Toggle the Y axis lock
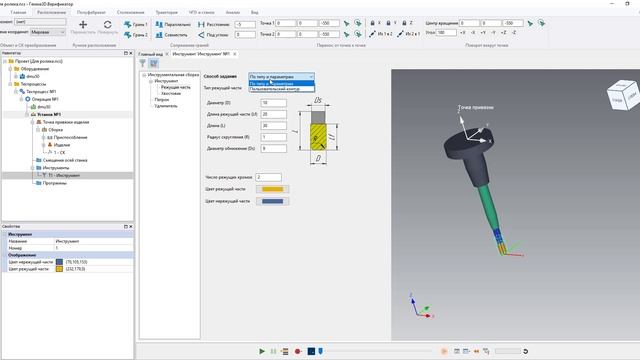640x360 pixels. coord(388,23)
